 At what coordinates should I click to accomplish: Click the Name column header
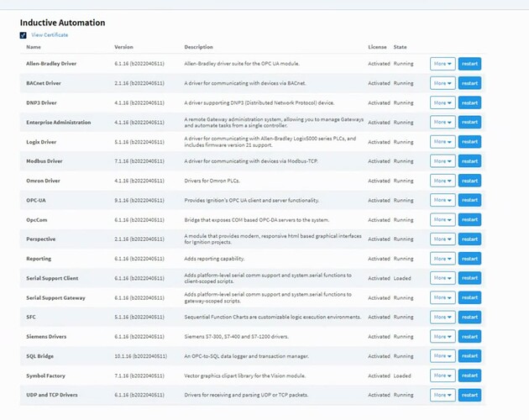click(34, 47)
